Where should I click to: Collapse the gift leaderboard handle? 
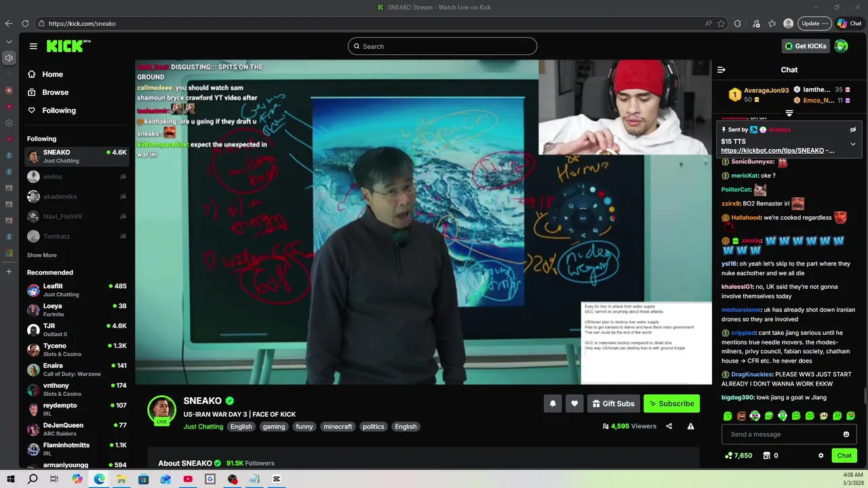pyautogui.click(x=789, y=113)
